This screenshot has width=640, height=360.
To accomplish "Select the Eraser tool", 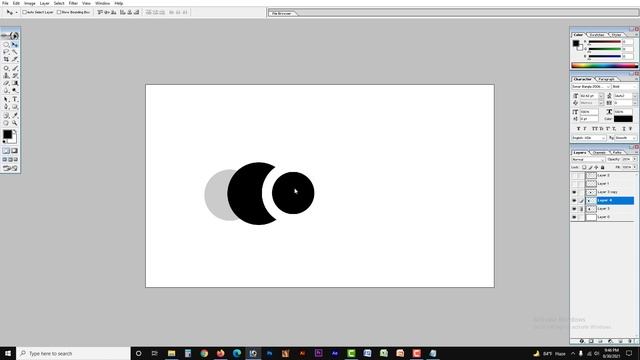I will click(x=6, y=83).
